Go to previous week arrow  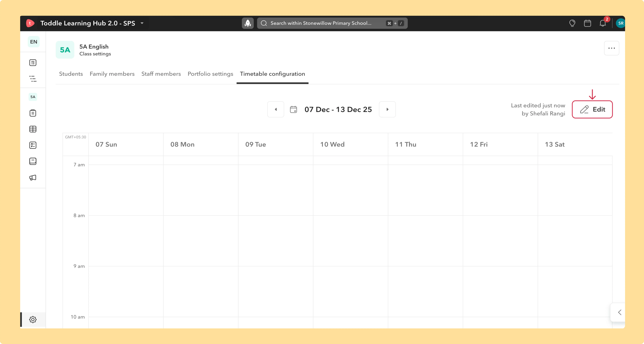[x=276, y=109]
